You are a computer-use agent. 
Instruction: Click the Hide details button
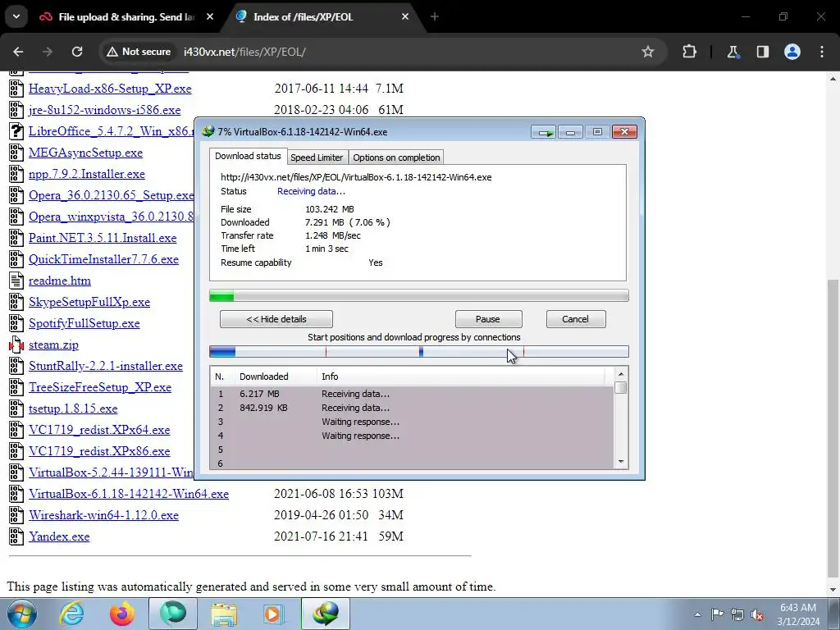pyautogui.click(x=276, y=319)
